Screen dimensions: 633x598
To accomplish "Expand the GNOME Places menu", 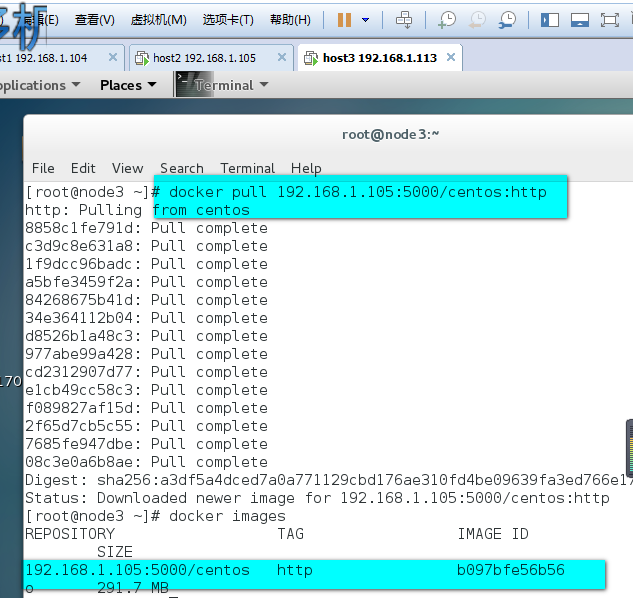I will [128, 85].
